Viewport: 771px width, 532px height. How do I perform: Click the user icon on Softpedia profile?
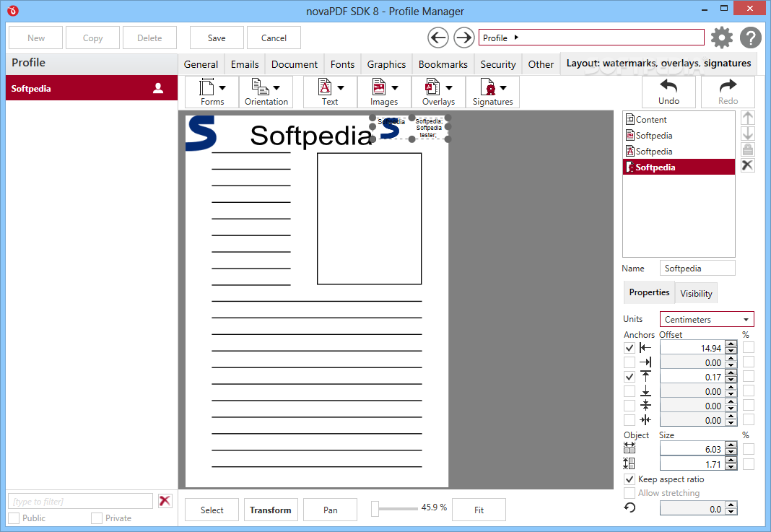tap(158, 88)
